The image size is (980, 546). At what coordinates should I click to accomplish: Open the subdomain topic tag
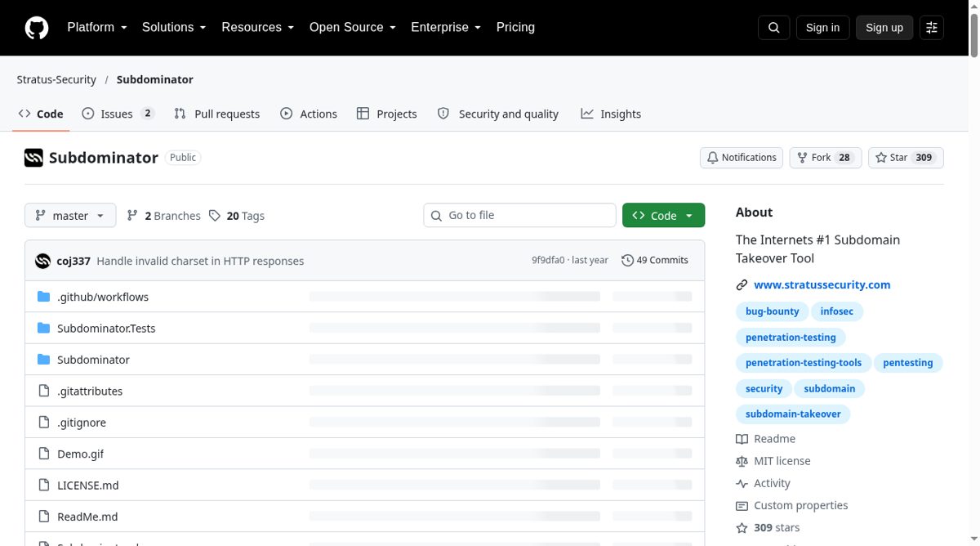coord(830,388)
